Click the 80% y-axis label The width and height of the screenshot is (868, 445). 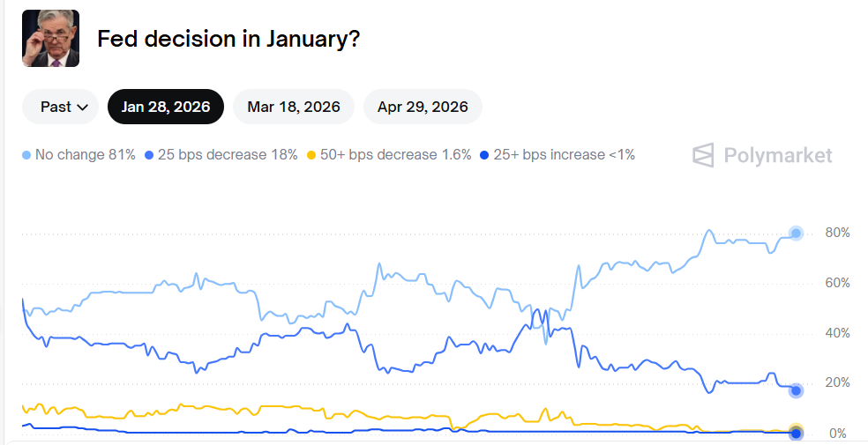(x=837, y=233)
